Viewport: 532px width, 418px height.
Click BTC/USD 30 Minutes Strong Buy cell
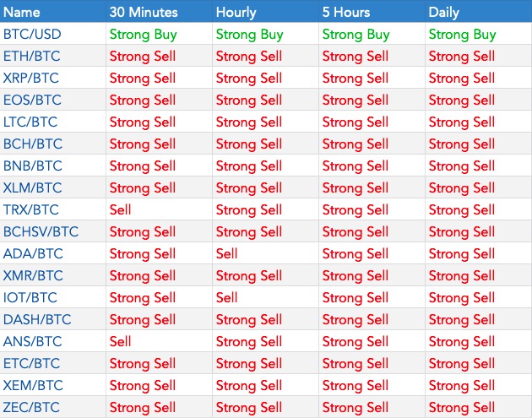(x=143, y=35)
